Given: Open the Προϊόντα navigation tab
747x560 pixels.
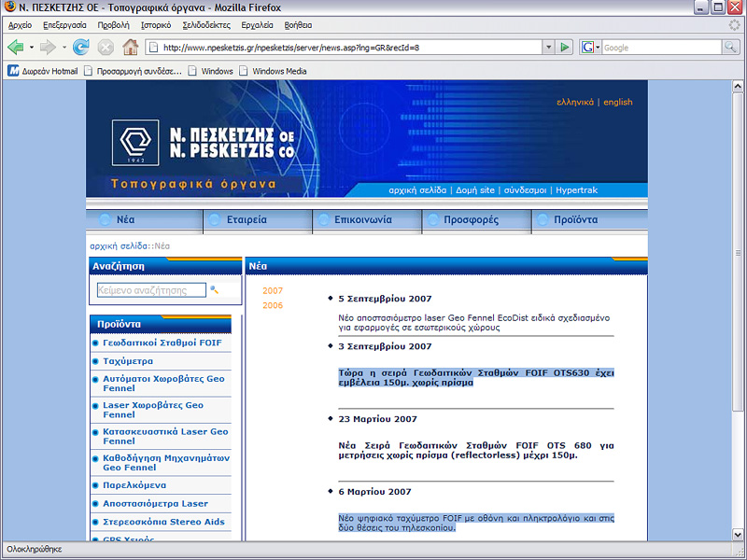Looking at the screenshot, I should (x=590, y=220).
